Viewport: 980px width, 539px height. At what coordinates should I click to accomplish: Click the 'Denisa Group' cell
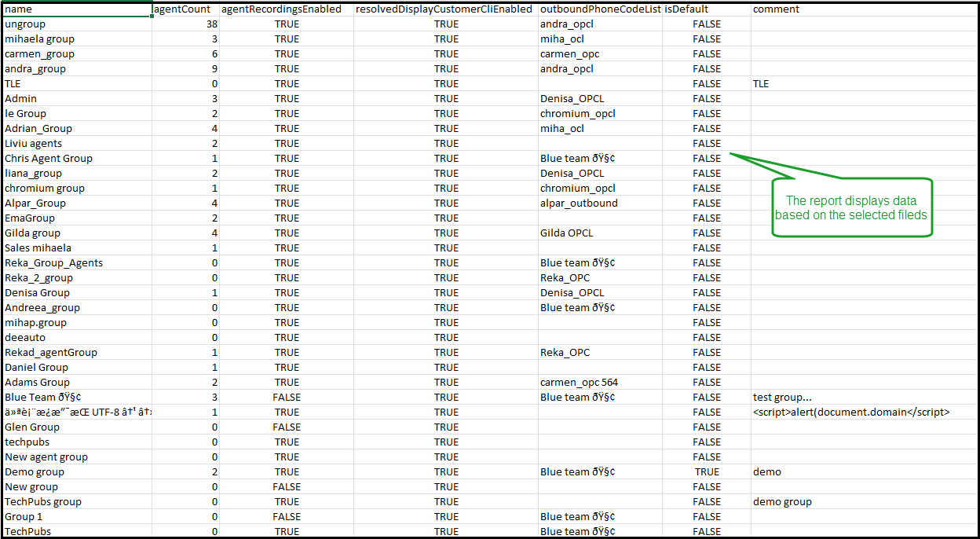pos(77,293)
